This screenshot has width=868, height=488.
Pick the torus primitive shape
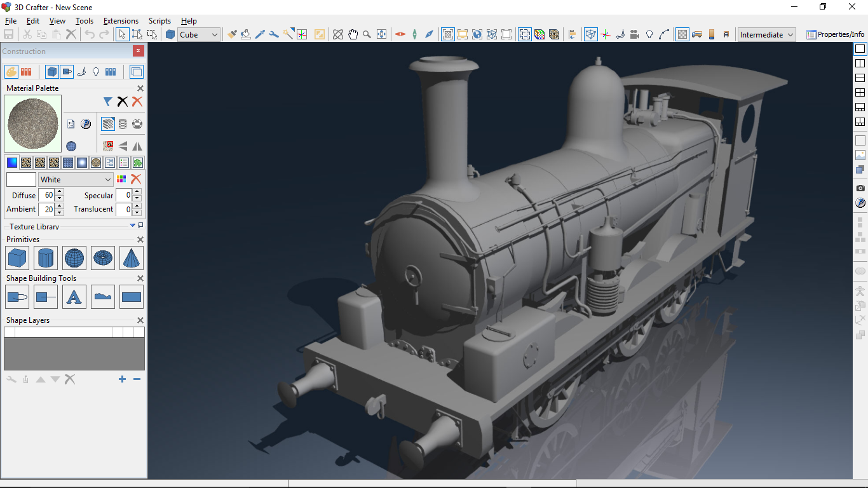103,259
